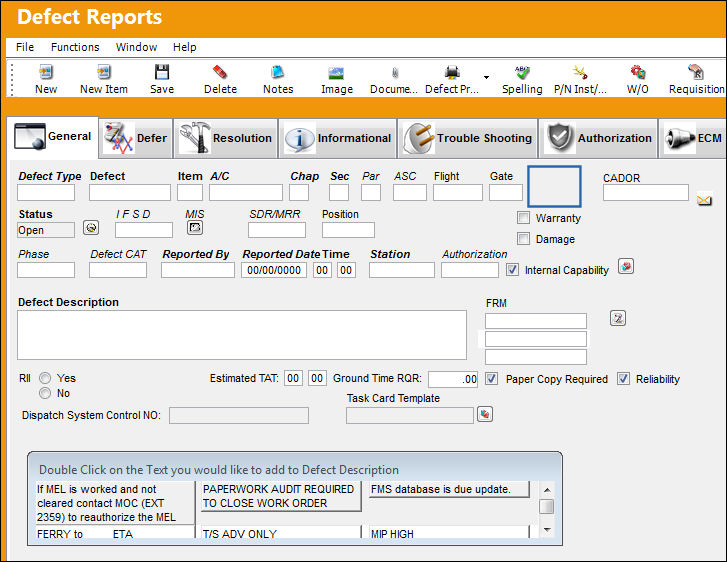Viewport: 727px width, 562px height.
Task: Click the Image toolbar icon
Action: [x=336, y=72]
